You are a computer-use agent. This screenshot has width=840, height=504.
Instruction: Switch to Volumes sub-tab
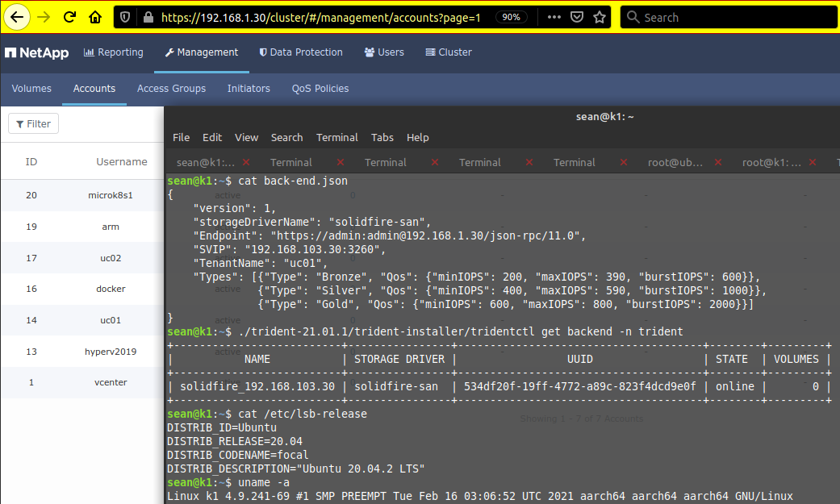pos(31,89)
